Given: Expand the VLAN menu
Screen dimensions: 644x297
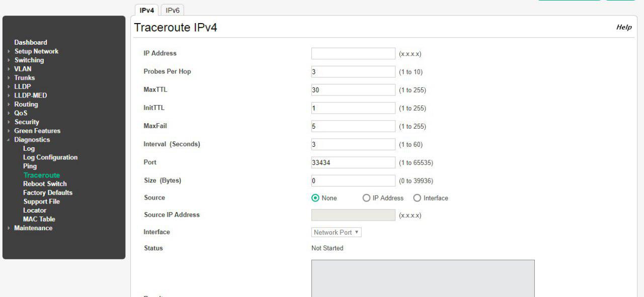Looking at the screenshot, I should (23, 69).
